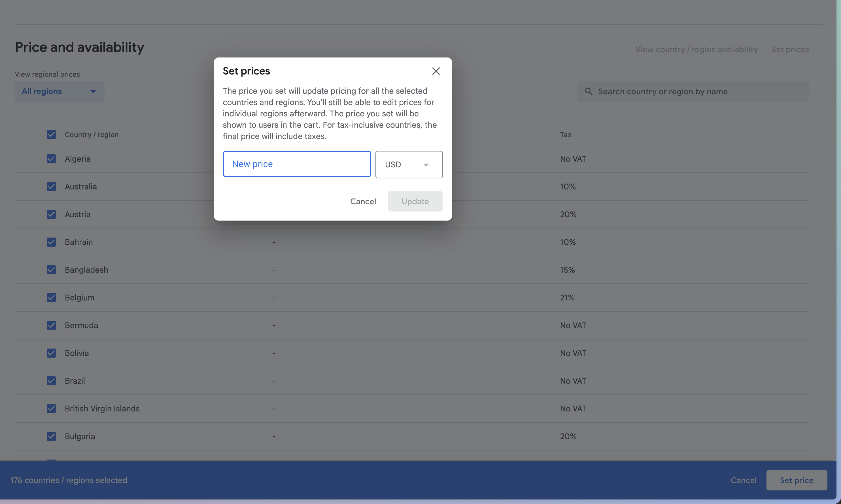Select the Bangladesh country name

coord(87,270)
